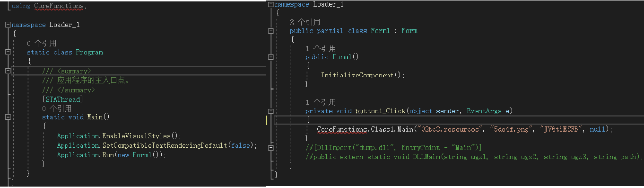Collapse the public Form1() constructor

coord(270,57)
